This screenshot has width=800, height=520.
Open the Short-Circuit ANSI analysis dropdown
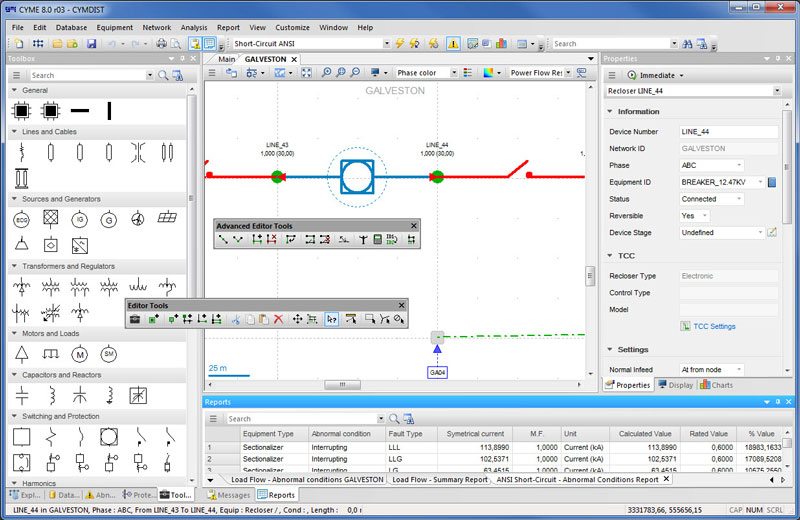(x=386, y=44)
